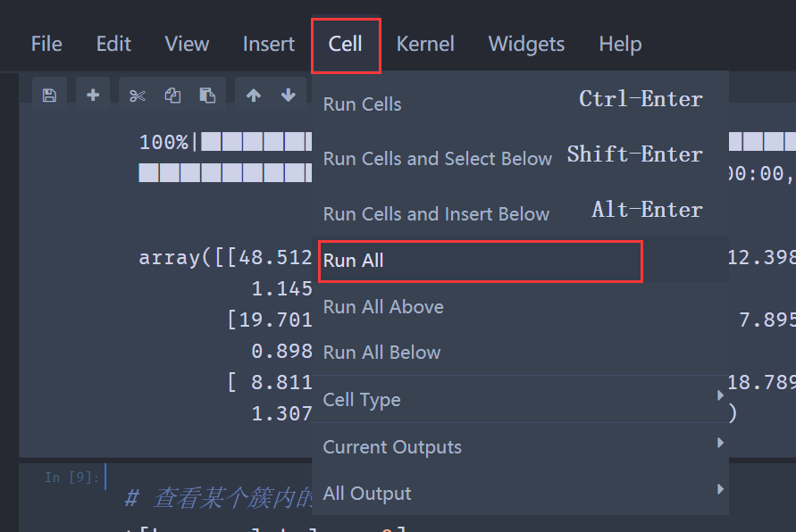The width and height of the screenshot is (796, 532).
Task: Expand the Current Outputs submenu
Action: [520, 447]
